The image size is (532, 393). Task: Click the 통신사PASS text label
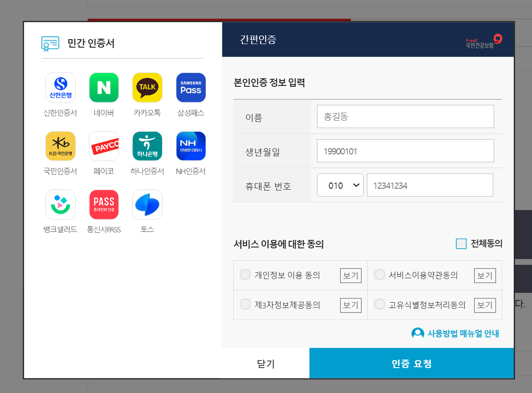(104, 230)
